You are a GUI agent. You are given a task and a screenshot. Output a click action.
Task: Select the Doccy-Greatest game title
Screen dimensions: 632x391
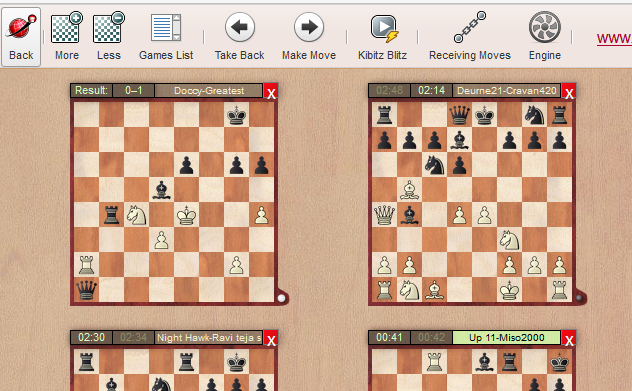click(x=209, y=91)
